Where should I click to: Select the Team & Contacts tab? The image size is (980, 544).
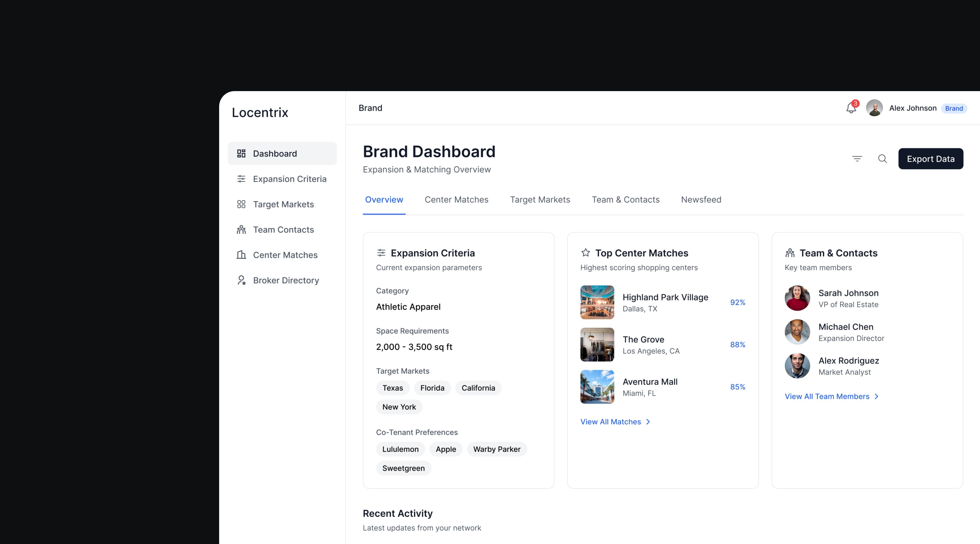[x=625, y=200]
